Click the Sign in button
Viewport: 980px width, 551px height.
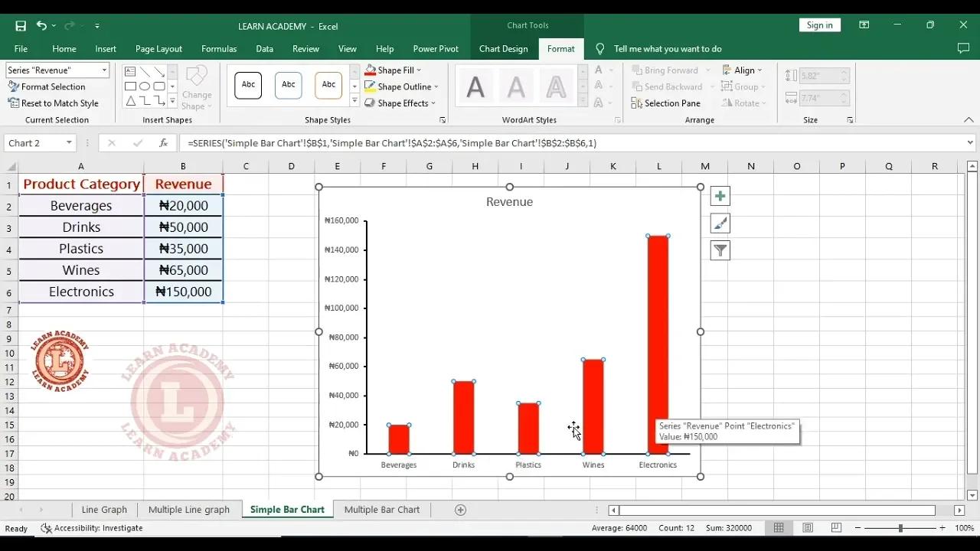(x=819, y=24)
